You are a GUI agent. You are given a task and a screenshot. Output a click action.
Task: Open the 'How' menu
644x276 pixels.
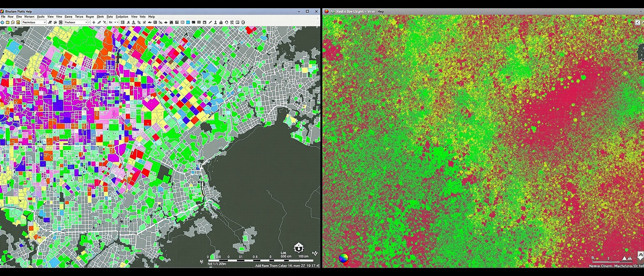pos(10,17)
